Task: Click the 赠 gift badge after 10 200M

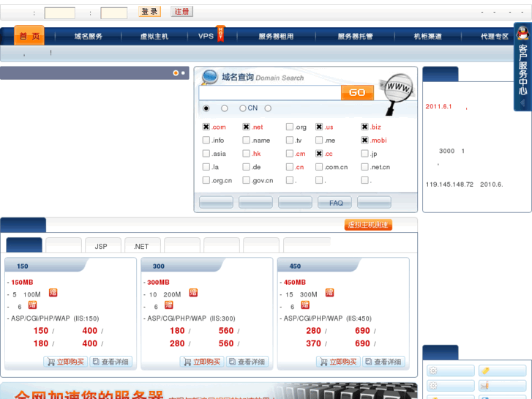Action: click(193, 293)
